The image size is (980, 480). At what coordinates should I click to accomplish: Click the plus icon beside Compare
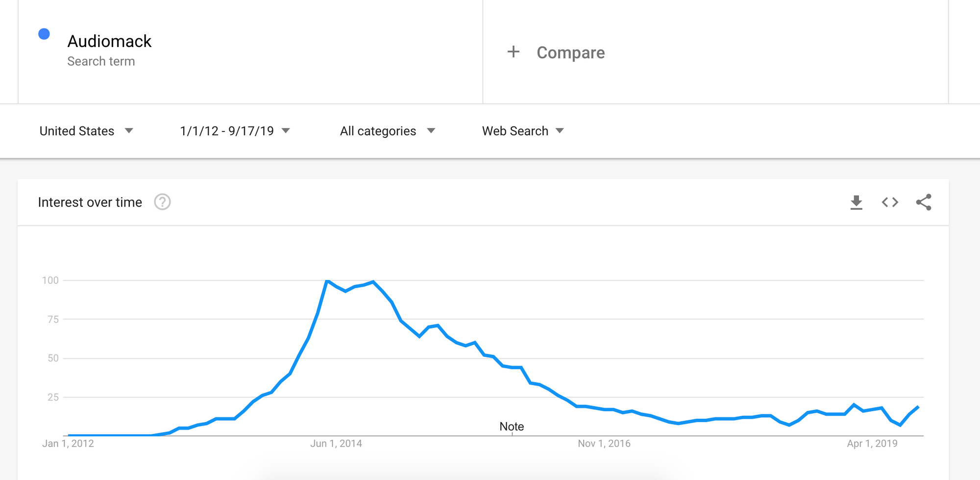point(513,52)
